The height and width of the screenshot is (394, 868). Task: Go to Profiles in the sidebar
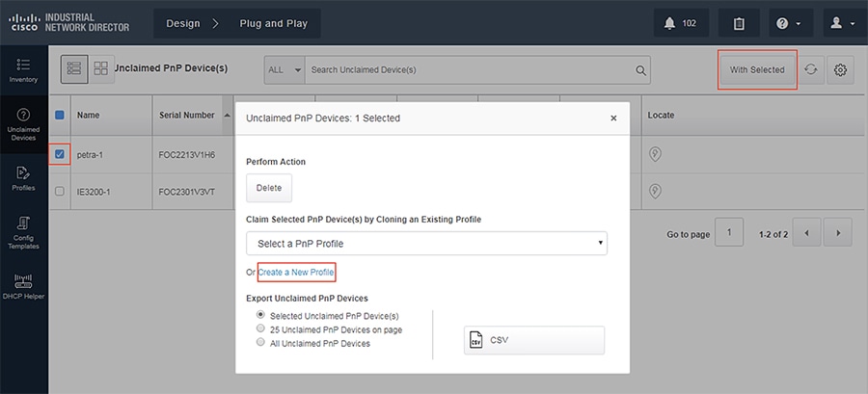click(23, 178)
